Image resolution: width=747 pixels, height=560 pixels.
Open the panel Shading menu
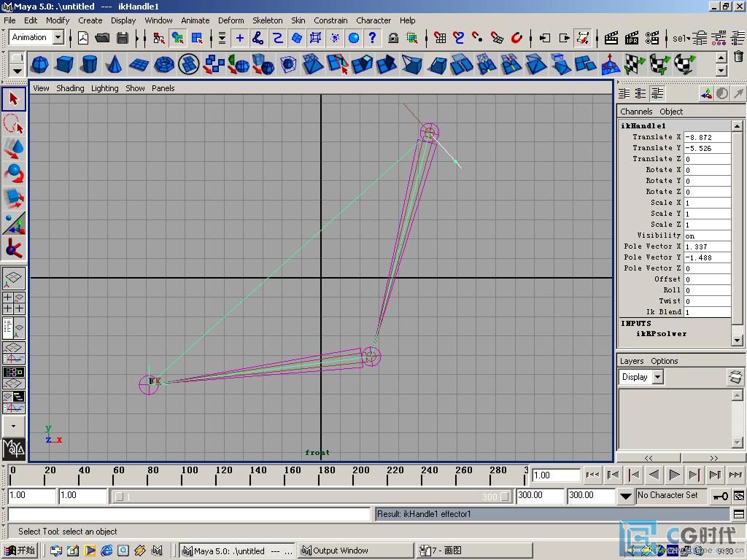tap(70, 88)
